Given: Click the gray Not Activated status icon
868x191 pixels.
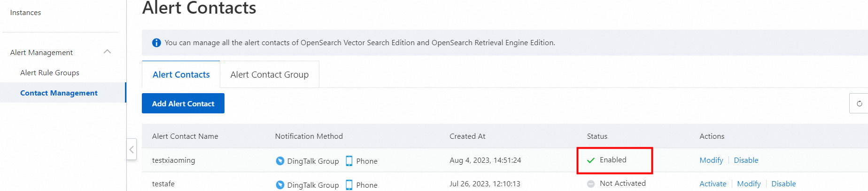Looking at the screenshot, I should [x=591, y=184].
